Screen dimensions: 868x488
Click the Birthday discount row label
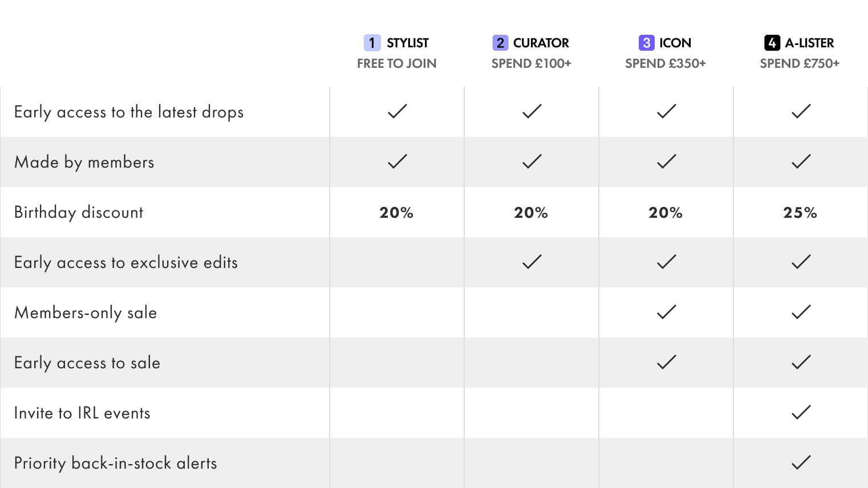click(x=79, y=212)
